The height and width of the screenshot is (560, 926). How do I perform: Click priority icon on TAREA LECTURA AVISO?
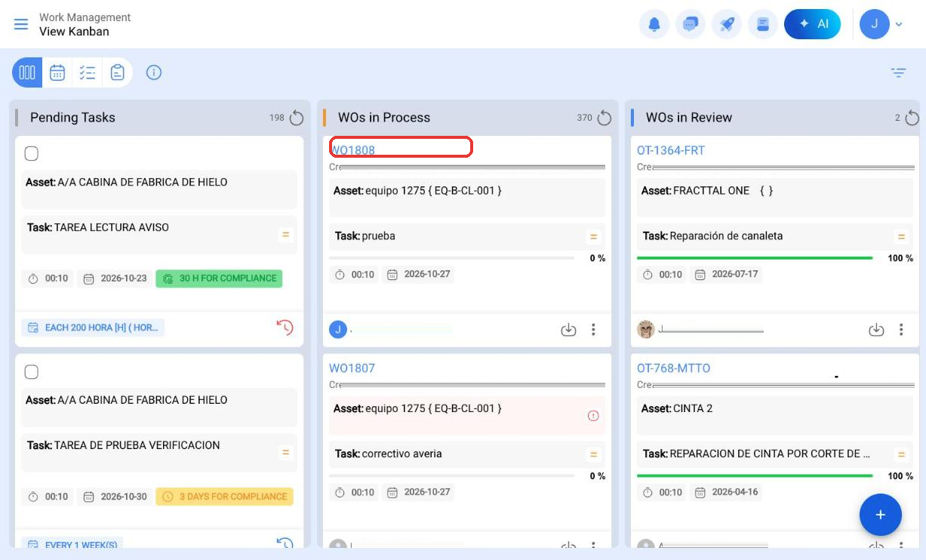(x=285, y=235)
